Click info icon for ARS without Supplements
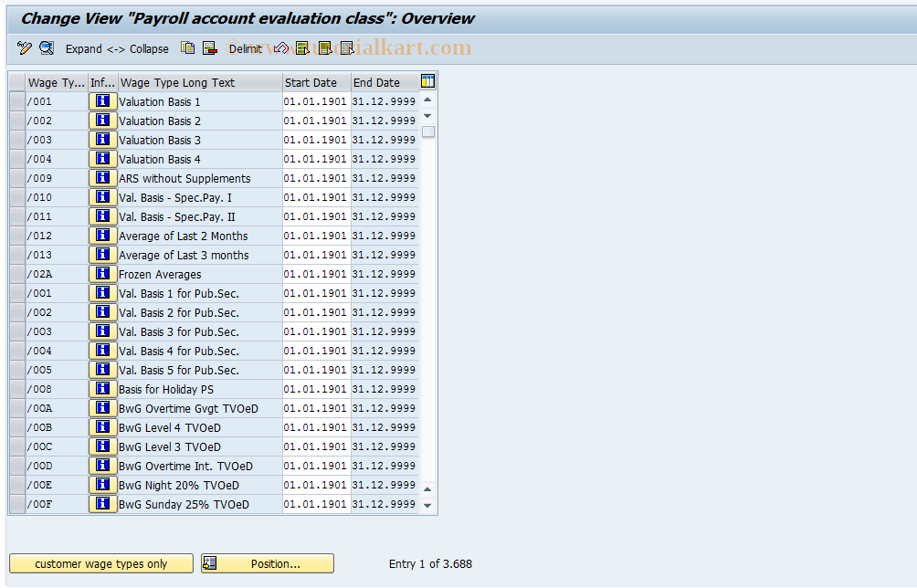The image size is (917, 588). [103, 178]
